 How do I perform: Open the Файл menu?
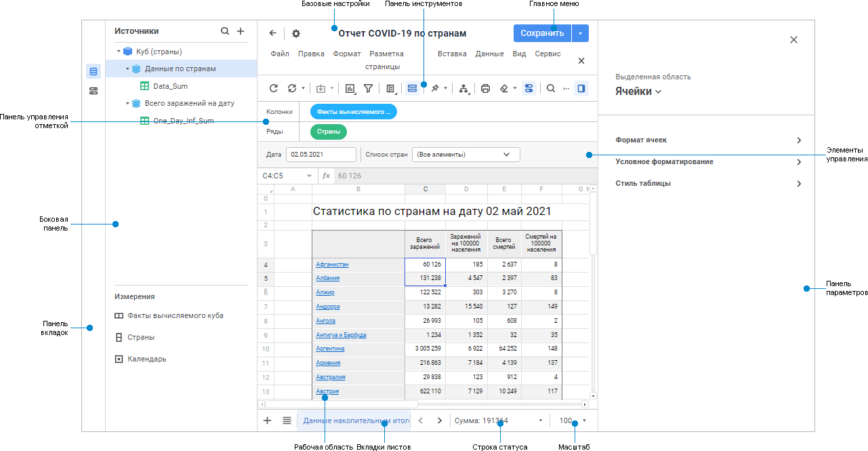click(x=280, y=54)
